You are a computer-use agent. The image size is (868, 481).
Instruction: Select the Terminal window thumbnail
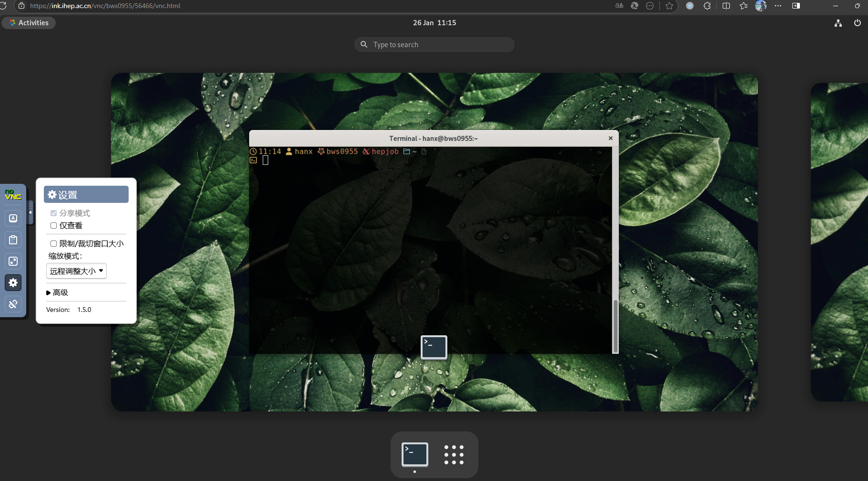click(434, 242)
